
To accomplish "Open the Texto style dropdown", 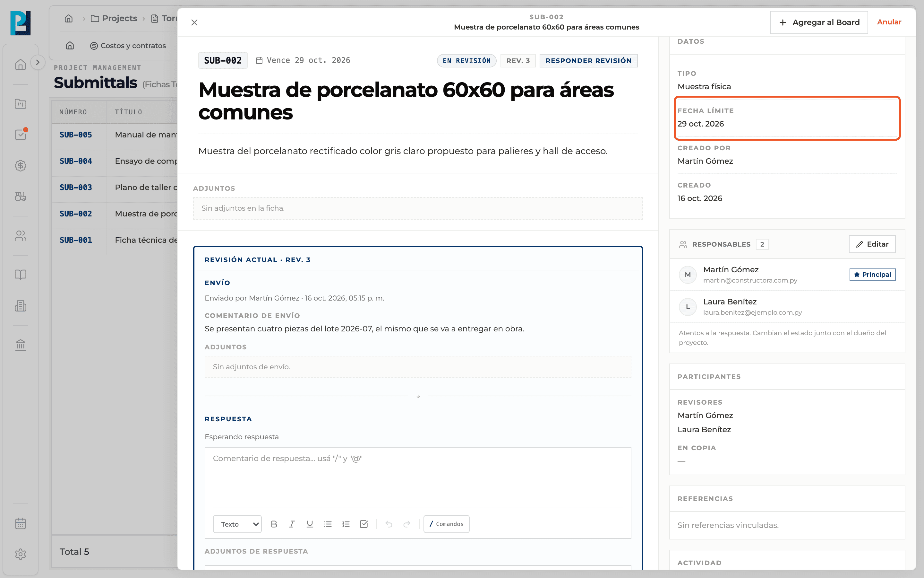I will (237, 524).
